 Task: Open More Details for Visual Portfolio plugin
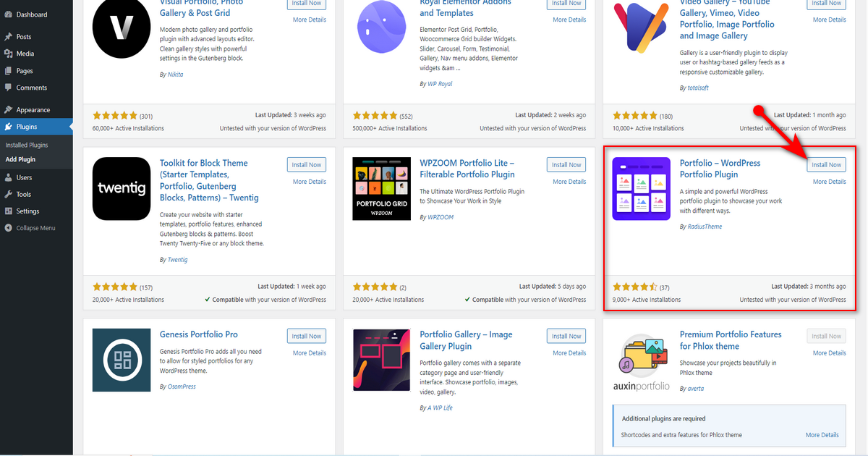[310, 20]
